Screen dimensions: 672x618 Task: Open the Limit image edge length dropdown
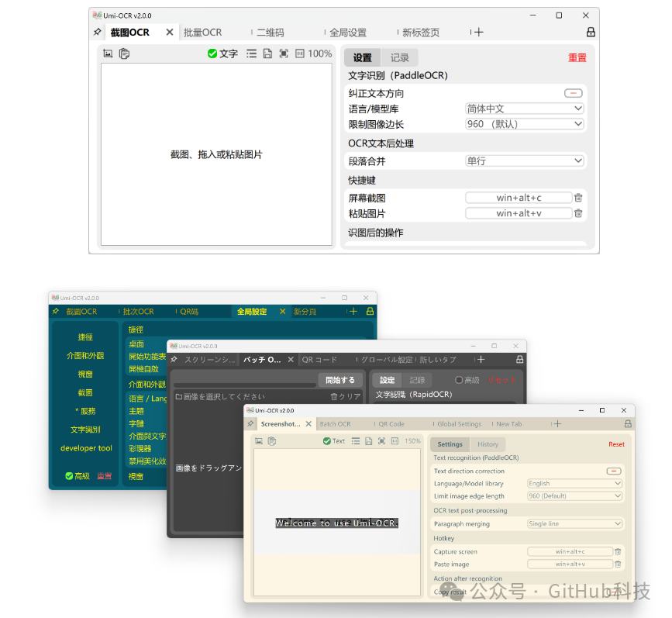(x=574, y=495)
